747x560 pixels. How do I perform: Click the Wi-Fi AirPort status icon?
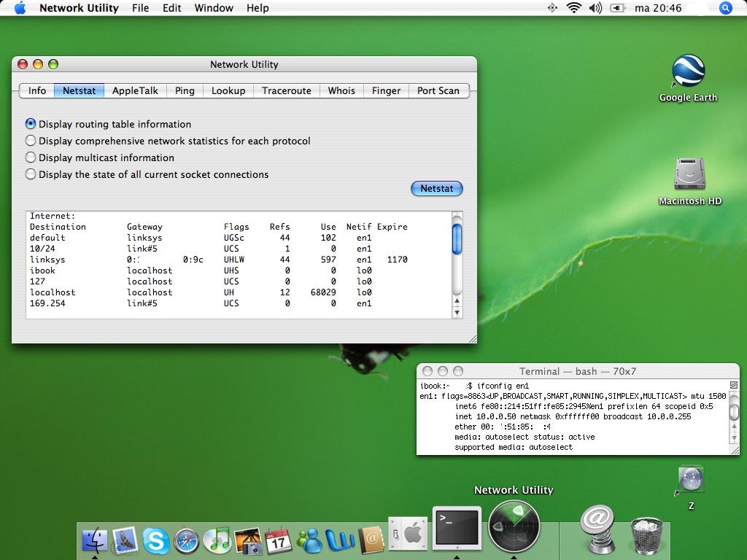point(573,7)
